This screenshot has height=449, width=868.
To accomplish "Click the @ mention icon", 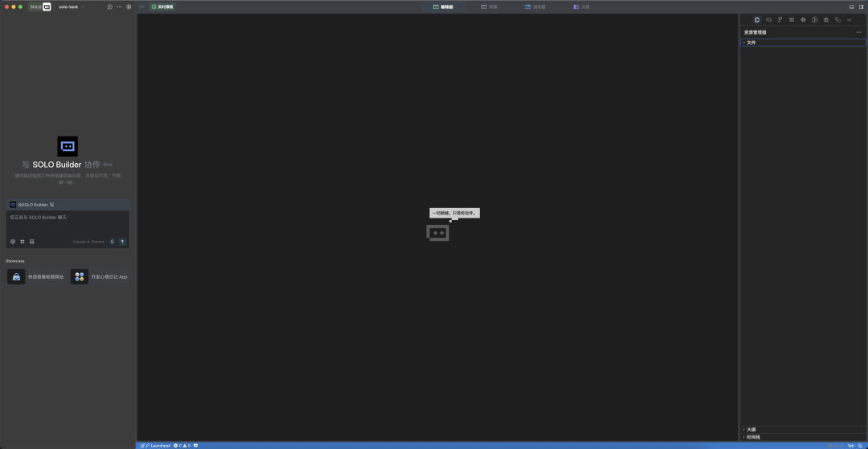I will [13, 242].
